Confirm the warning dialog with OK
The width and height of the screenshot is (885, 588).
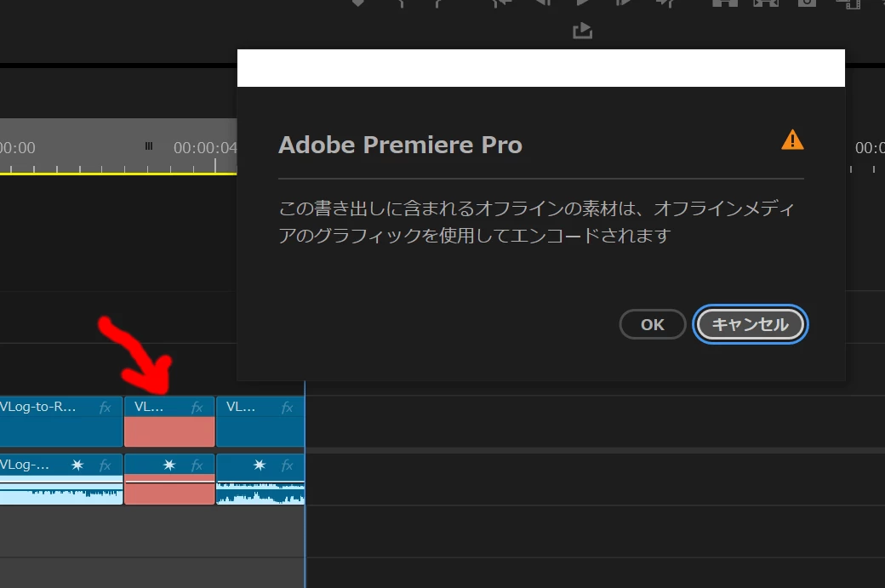pyautogui.click(x=653, y=324)
